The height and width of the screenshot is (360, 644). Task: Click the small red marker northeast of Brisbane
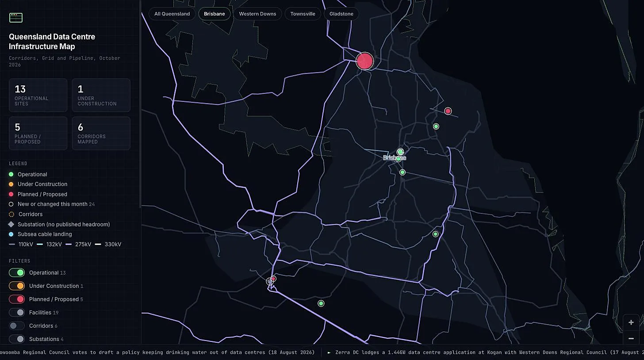(x=448, y=111)
